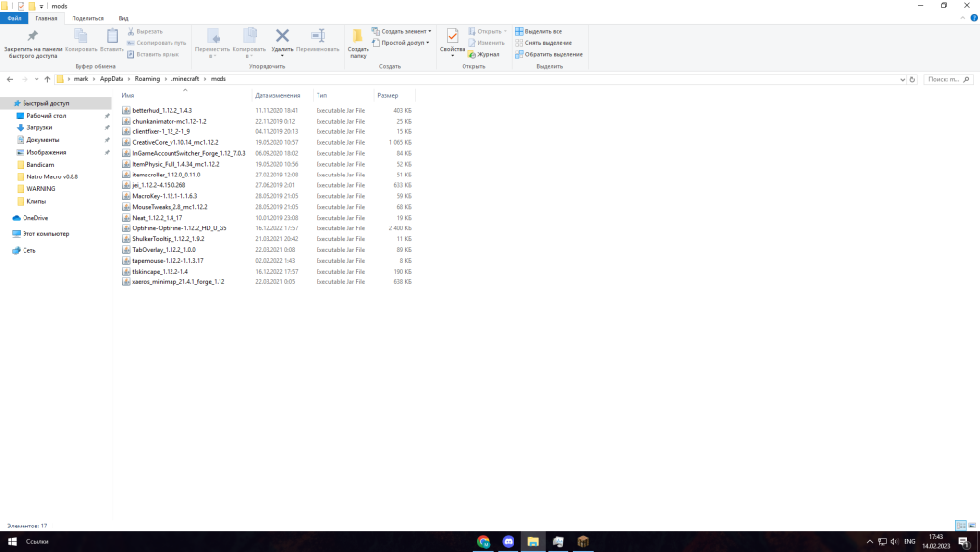Switch to details view icon in status bar
The image size is (980, 552).
(961, 526)
